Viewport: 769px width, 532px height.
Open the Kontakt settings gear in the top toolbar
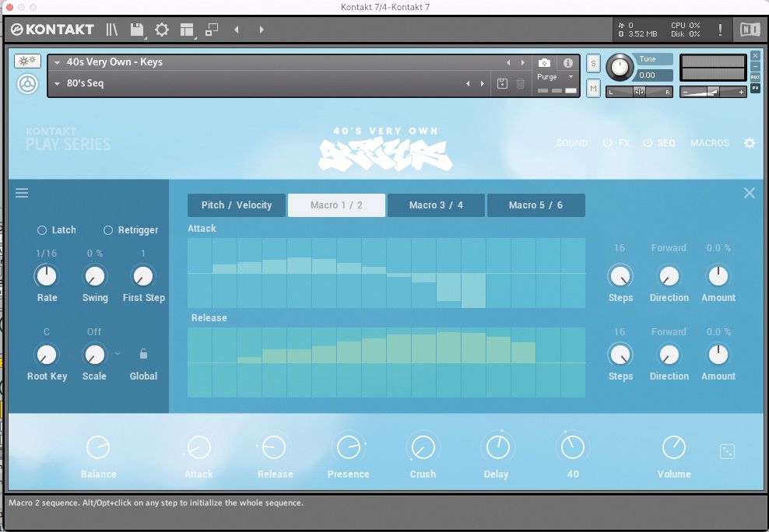pyautogui.click(x=162, y=29)
